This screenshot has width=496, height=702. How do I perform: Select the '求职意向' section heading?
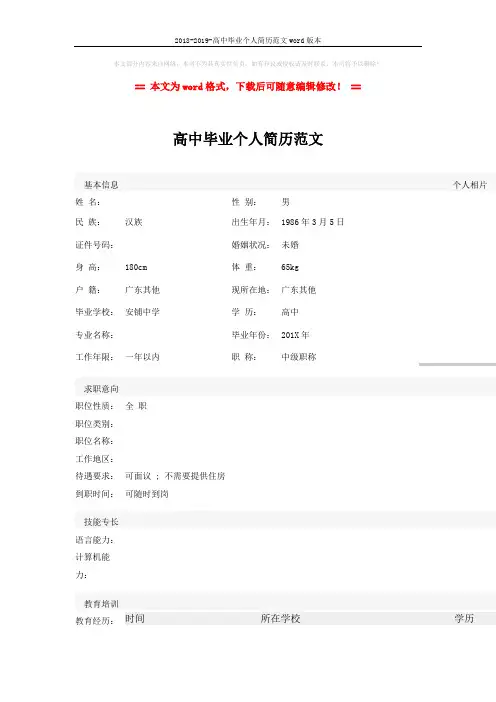tap(101, 389)
